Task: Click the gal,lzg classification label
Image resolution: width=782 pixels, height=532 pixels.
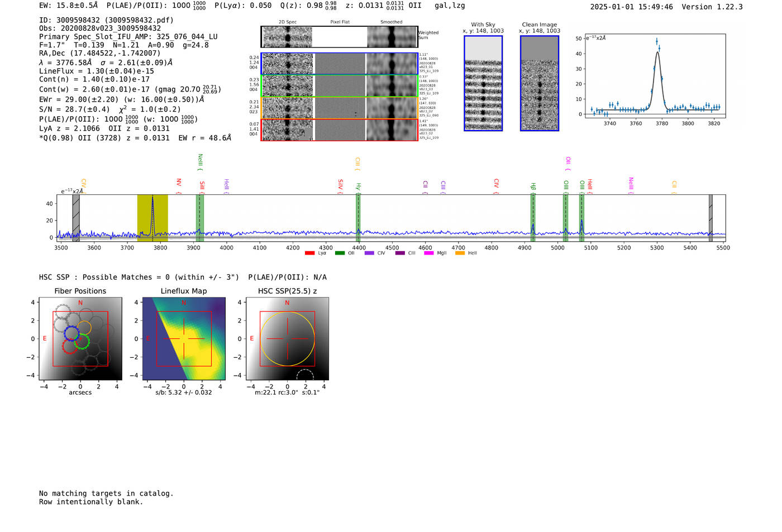Action: point(450,6)
